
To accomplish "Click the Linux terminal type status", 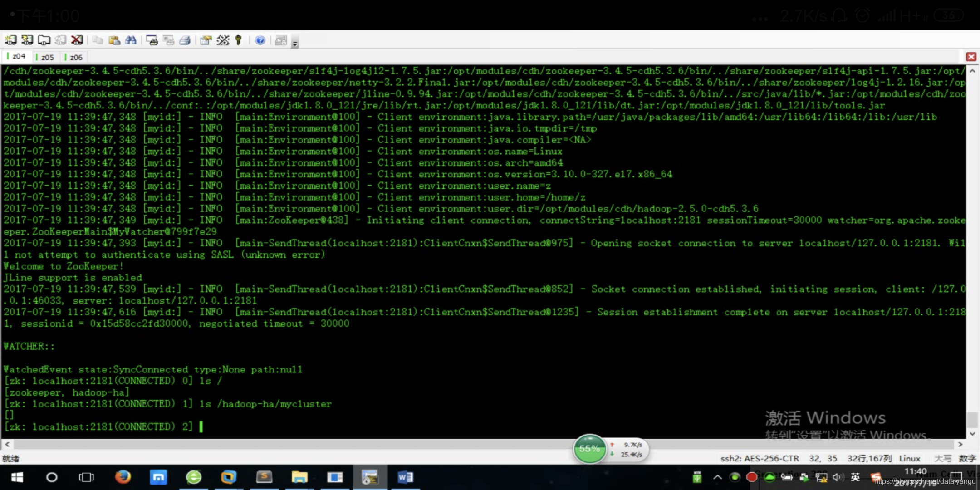I will (x=910, y=458).
